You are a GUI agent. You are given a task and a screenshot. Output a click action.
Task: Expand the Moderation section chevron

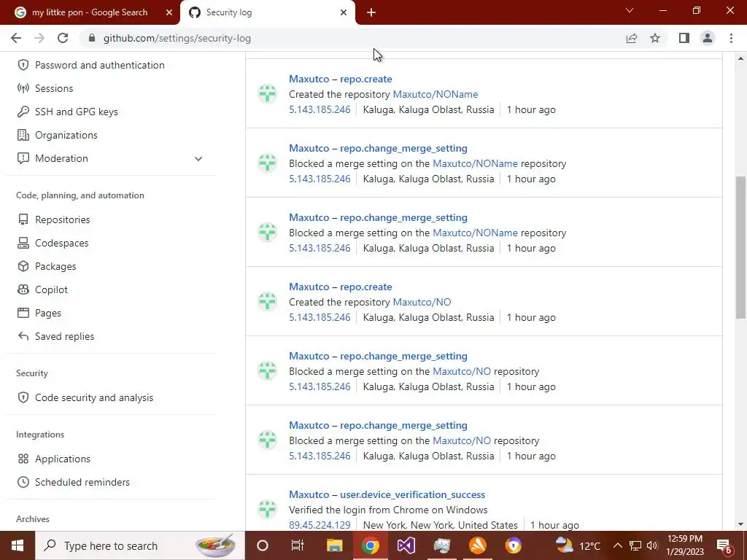pos(198,158)
